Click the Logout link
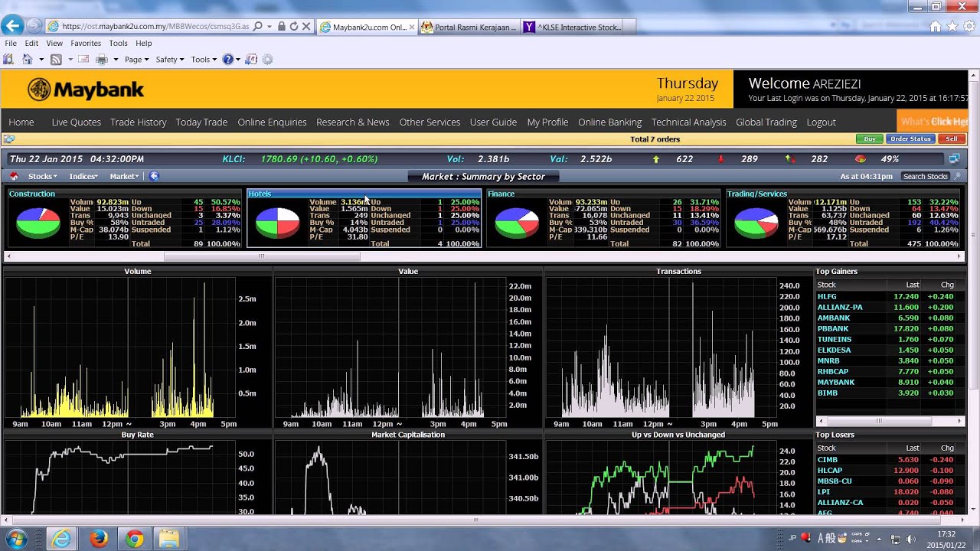 [821, 122]
